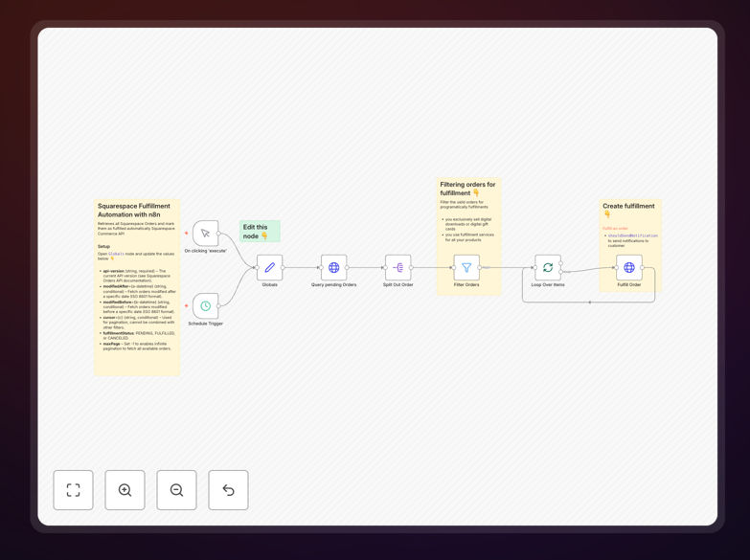Viewport: 750px width, 560px height.
Task: Select the Squarespace Fulfillment Automation sticky note
Action: [x=137, y=287]
